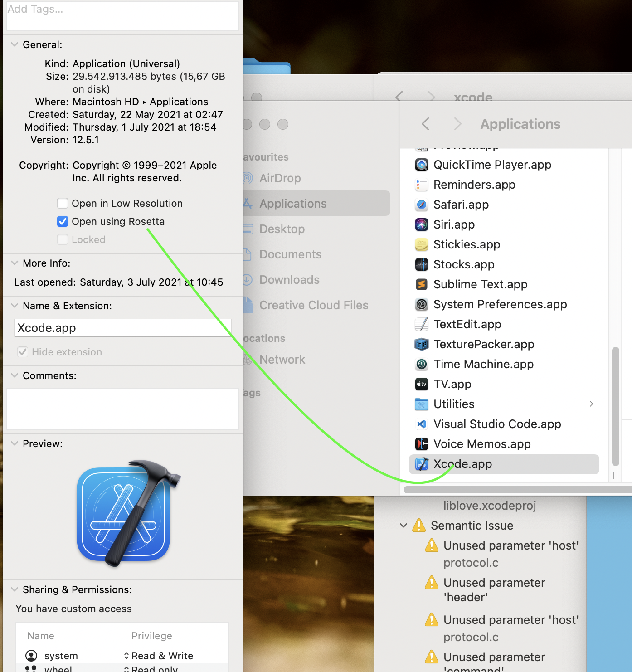
Task: Collapse the More Info section
Action: pos(15,263)
